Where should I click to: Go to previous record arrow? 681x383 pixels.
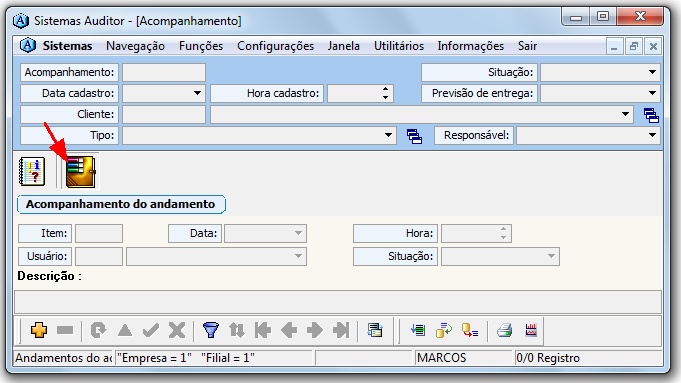tap(289, 330)
